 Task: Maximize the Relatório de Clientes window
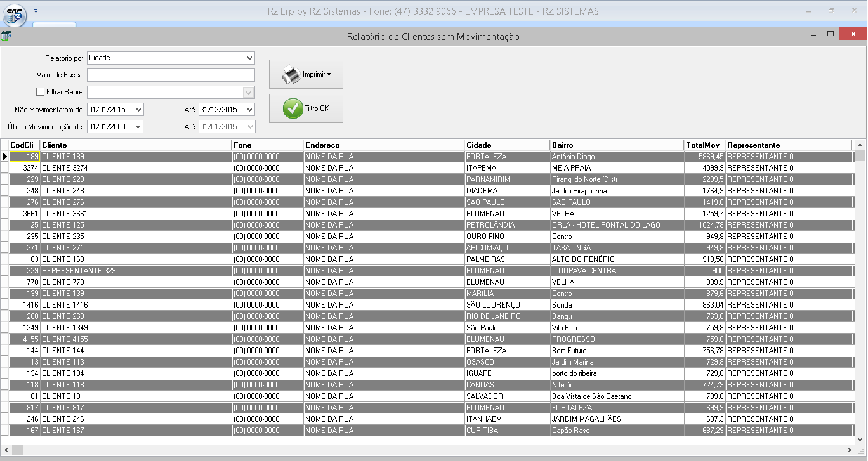point(830,34)
